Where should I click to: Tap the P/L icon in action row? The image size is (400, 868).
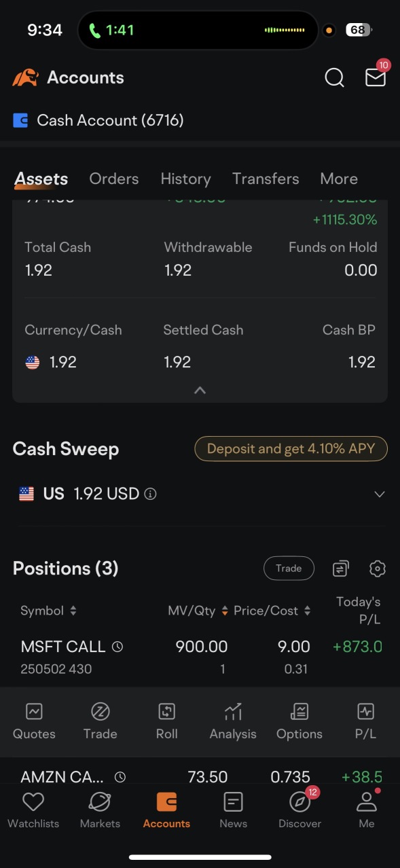tap(366, 711)
